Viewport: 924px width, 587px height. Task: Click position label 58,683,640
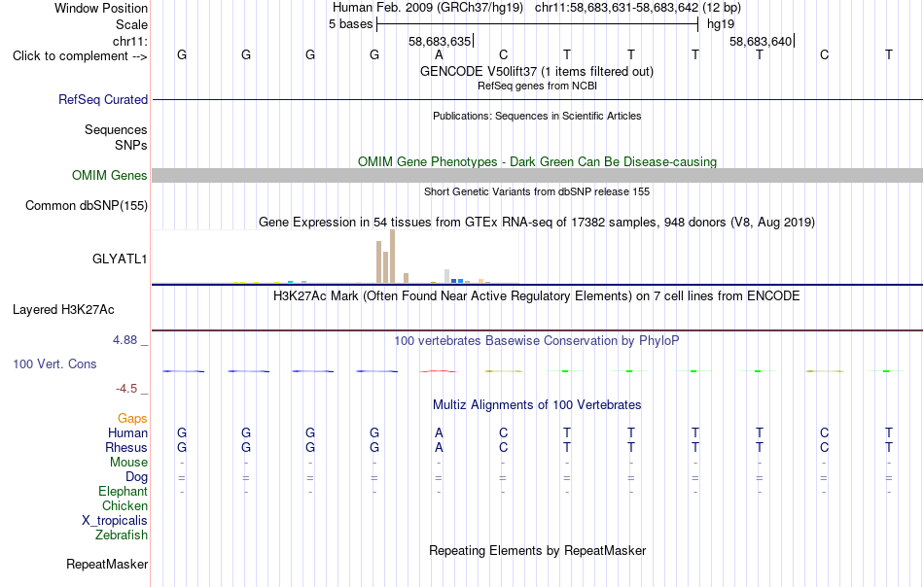761,41
